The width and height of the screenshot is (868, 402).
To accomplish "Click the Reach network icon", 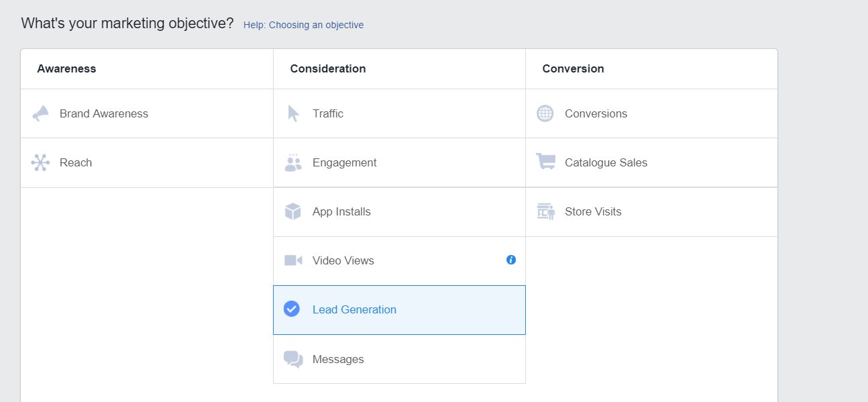I will click(40, 162).
